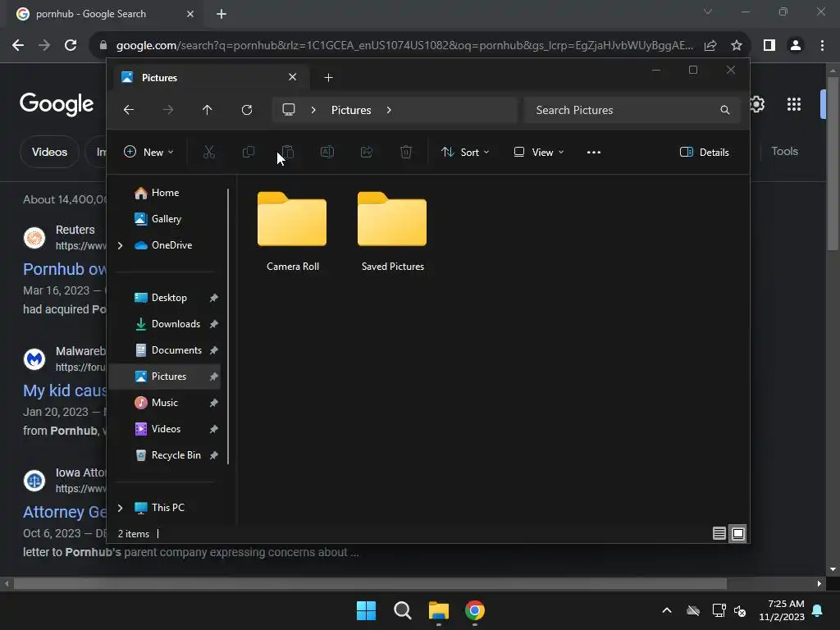The image size is (840, 630).
Task: Click Tools on Google search page
Action: pyautogui.click(x=784, y=151)
